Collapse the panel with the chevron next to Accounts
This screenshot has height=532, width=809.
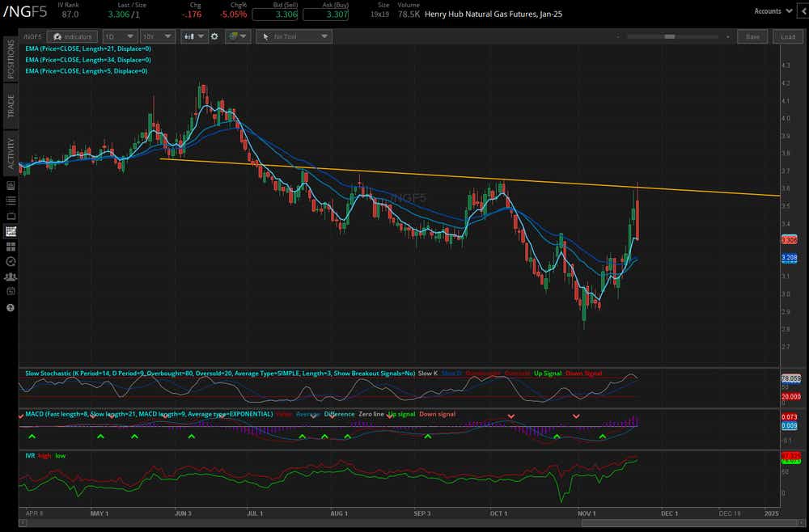pyautogui.click(x=802, y=11)
